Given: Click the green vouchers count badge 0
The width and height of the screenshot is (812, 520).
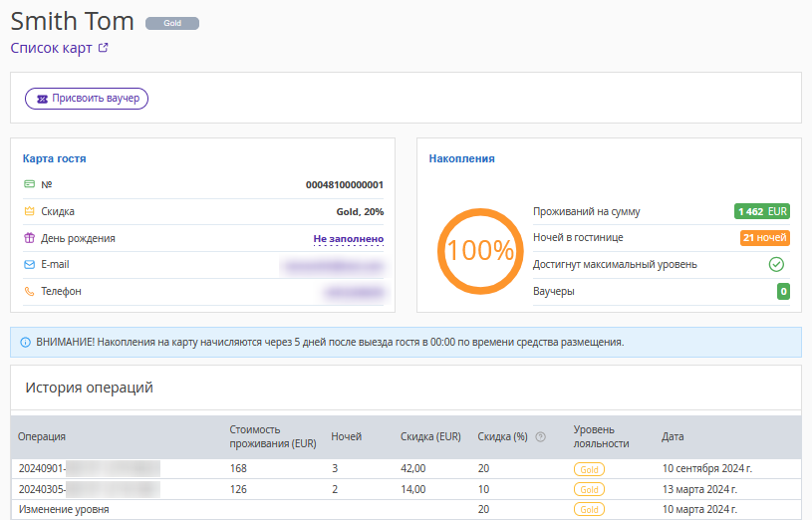Looking at the screenshot, I should point(783,292).
